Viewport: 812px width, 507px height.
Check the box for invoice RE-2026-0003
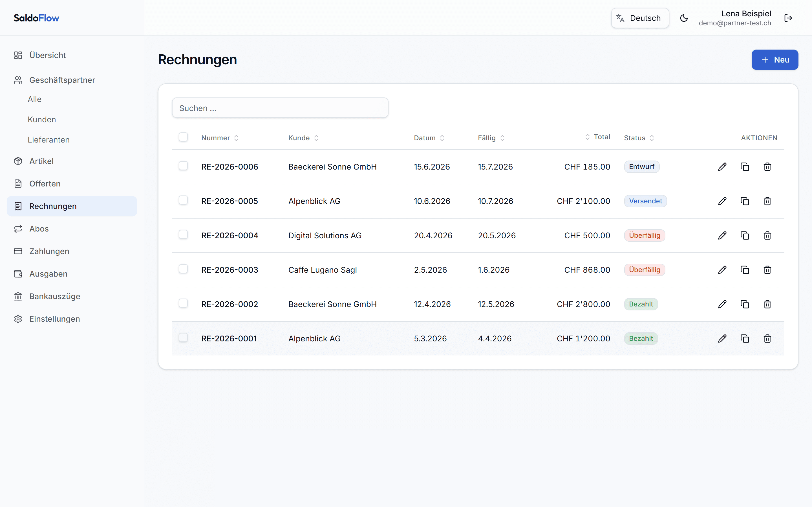183,269
